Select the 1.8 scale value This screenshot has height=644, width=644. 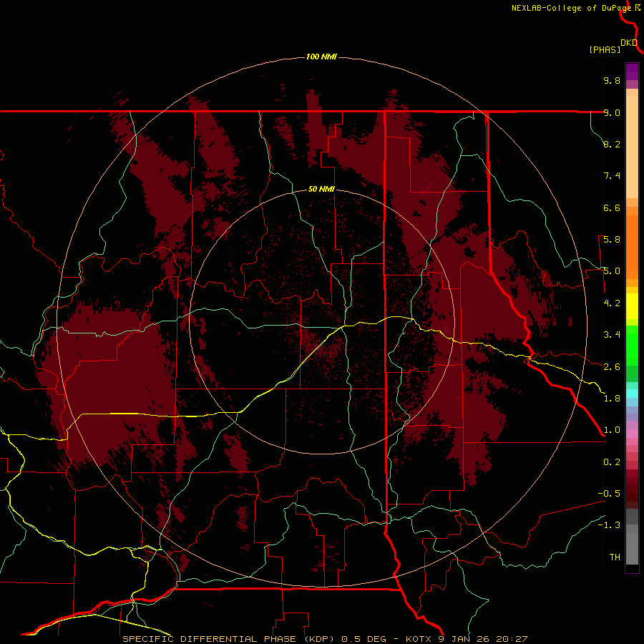click(612, 399)
